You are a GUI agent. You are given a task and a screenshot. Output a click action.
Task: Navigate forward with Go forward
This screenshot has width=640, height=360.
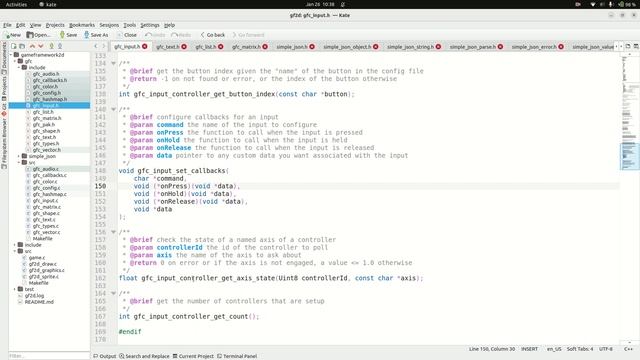[x=248, y=35]
